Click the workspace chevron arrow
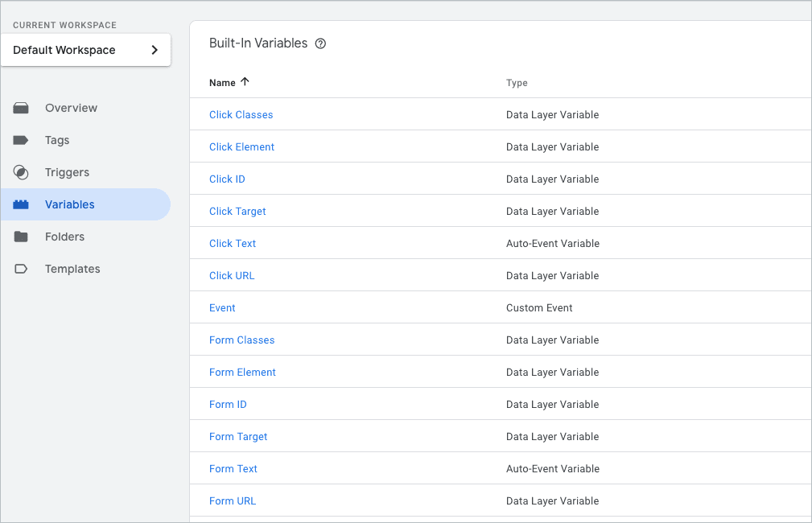The image size is (812, 523). [x=155, y=50]
